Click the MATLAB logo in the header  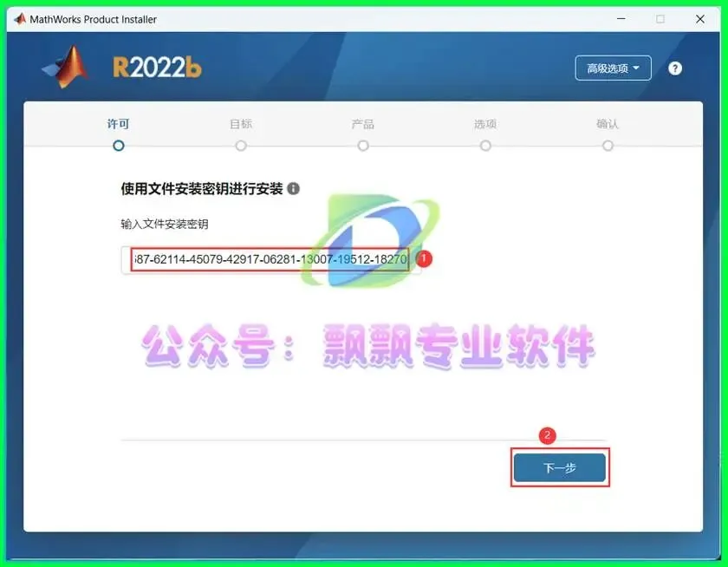[66, 68]
